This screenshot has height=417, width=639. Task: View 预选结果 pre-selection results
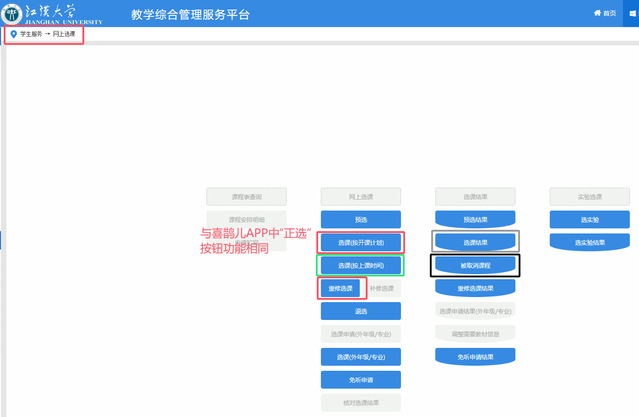(475, 219)
